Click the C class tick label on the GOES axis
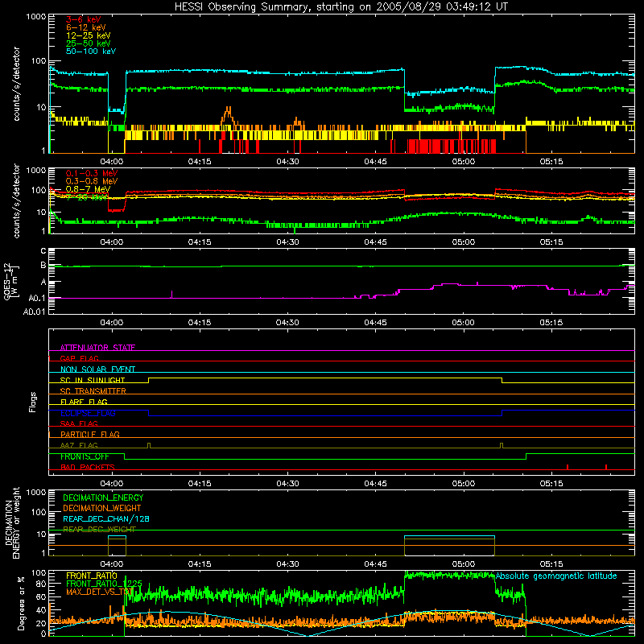 click(43, 250)
